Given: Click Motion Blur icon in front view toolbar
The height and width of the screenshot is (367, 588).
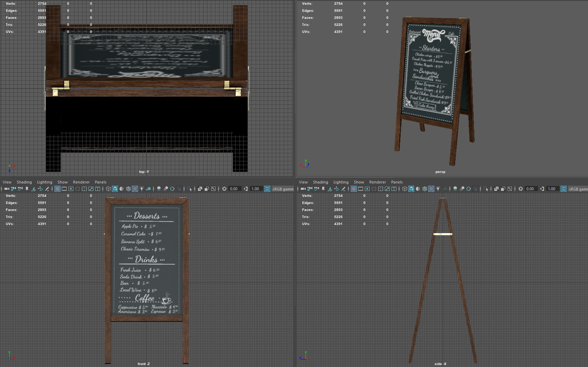Looking at the screenshot, I should coord(166,189).
